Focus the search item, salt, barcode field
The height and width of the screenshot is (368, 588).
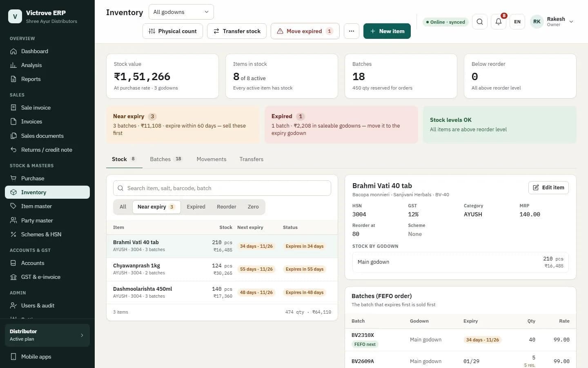coord(222,188)
